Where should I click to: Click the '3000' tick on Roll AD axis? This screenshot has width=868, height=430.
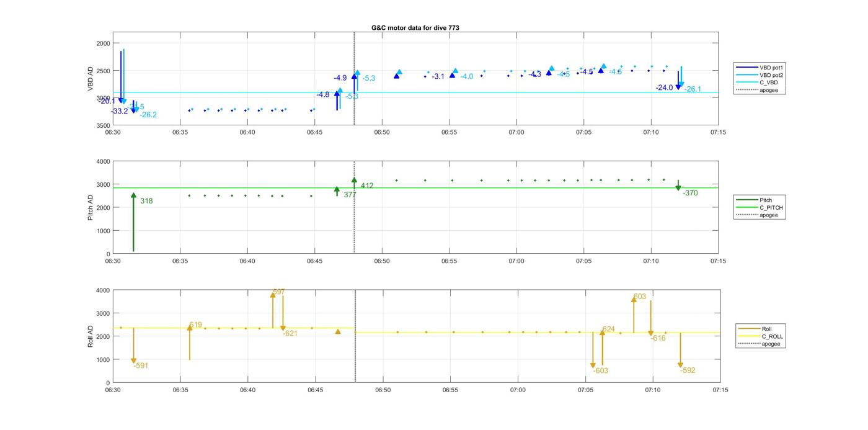coord(104,313)
